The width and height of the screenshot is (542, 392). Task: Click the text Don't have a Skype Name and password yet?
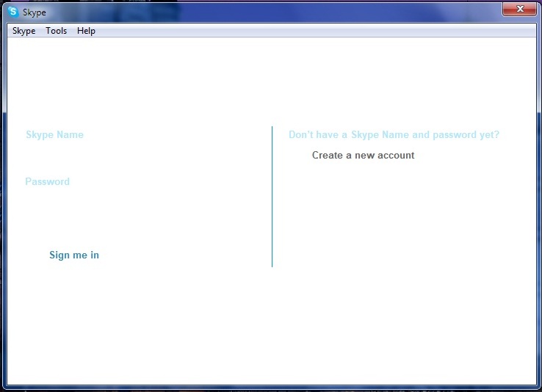(394, 134)
